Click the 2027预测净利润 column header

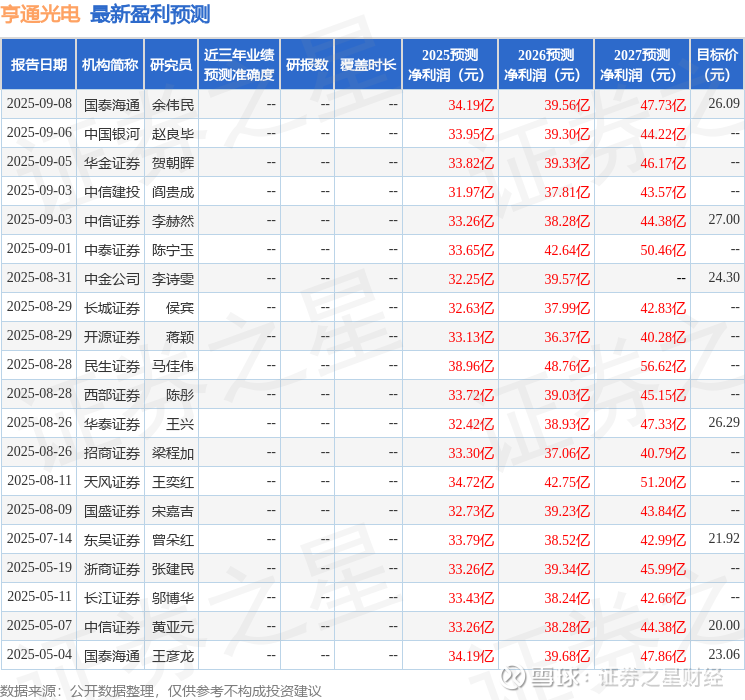(x=642, y=65)
